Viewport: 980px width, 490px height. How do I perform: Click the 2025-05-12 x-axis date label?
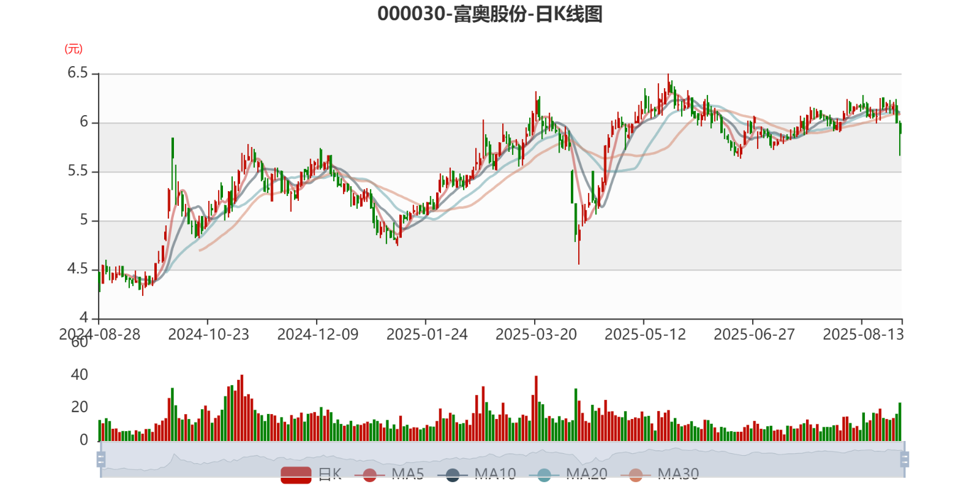pos(645,334)
